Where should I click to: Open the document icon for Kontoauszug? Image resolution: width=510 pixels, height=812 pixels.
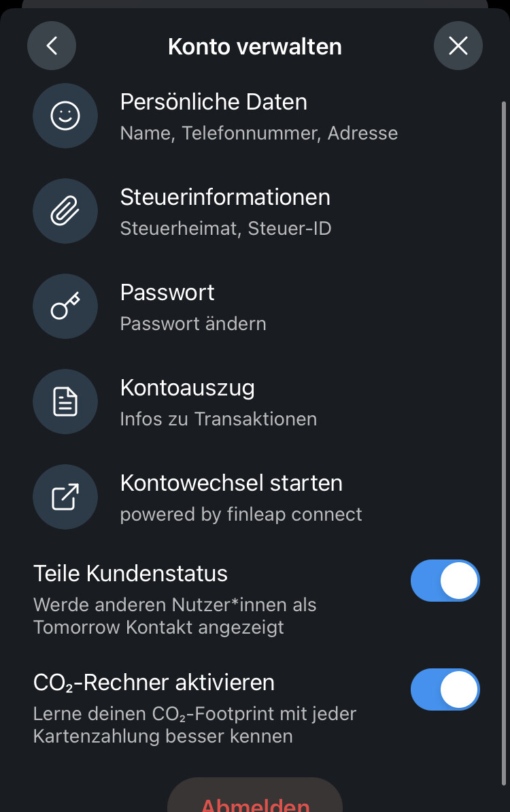(x=65, y=402)
